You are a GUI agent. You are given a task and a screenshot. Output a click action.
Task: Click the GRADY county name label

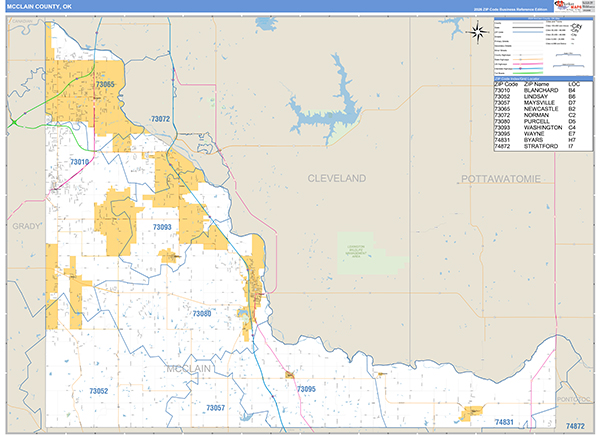point(25,227)
